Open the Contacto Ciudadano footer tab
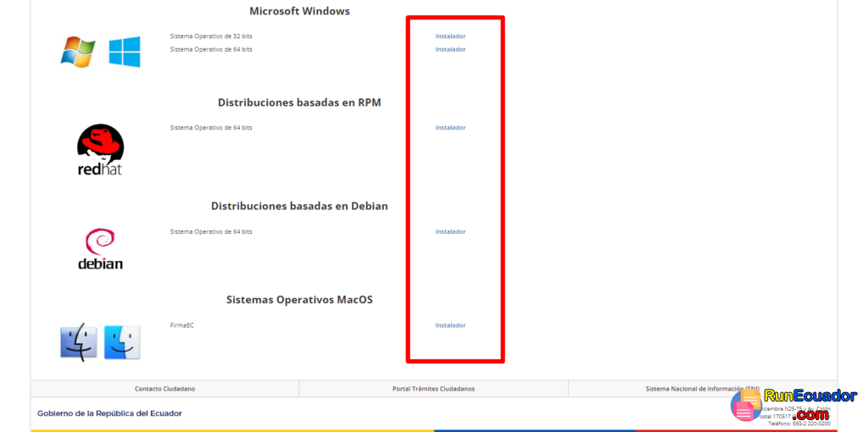This screenshot has height=432, width=868. (165, 389)
